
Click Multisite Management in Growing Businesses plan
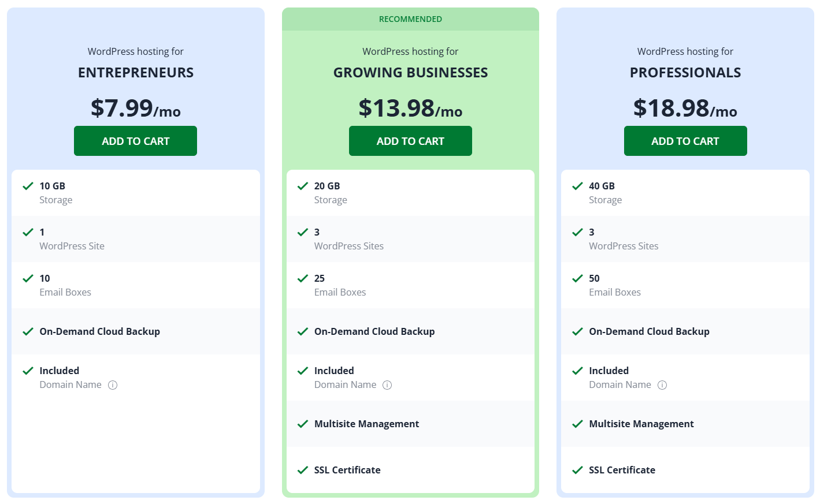[366, 424]
